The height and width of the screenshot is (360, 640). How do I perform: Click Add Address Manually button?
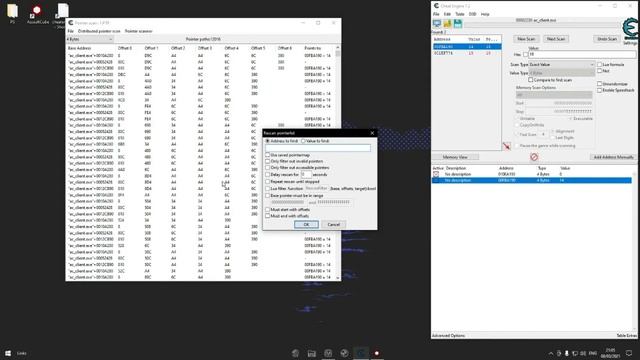613,157
